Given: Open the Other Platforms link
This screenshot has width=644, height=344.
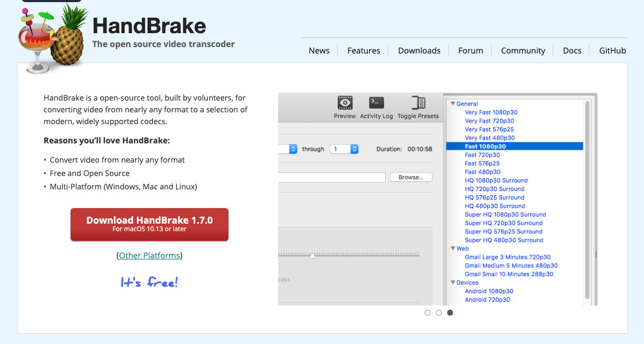Looking at the screenshot, I should point(149,255).
